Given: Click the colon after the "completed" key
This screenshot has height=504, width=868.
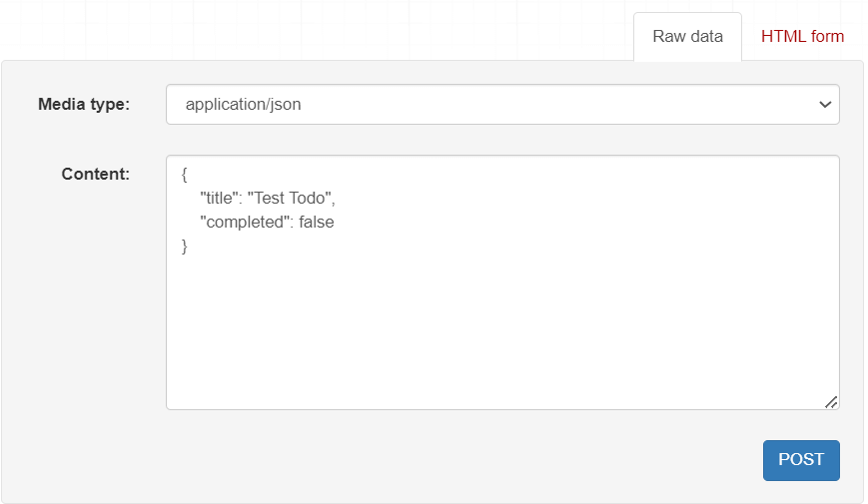Looking at the screenshot, I should point(290,223).
